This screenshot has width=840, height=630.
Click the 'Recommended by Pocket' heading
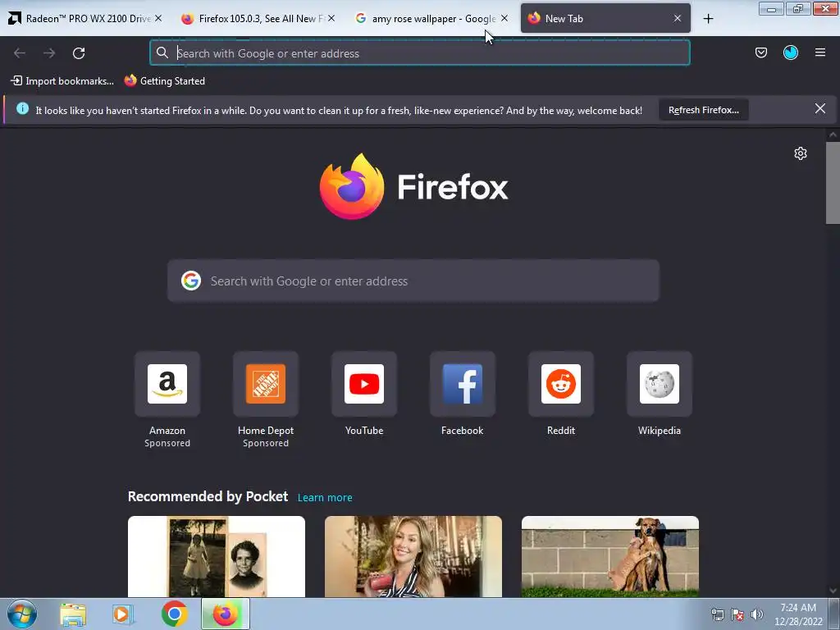tap(208, 496)
